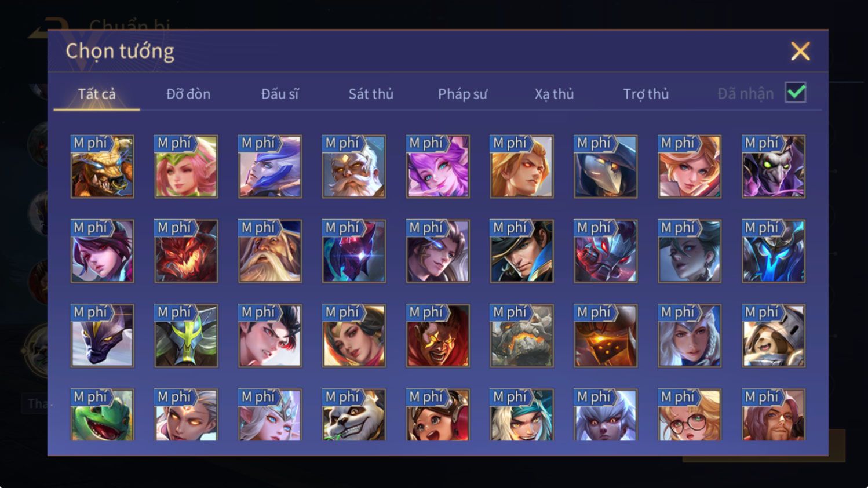The image size is (868, 488).
Task: Choose the pink-haired purple fairy hero
Action: point(438,167)
